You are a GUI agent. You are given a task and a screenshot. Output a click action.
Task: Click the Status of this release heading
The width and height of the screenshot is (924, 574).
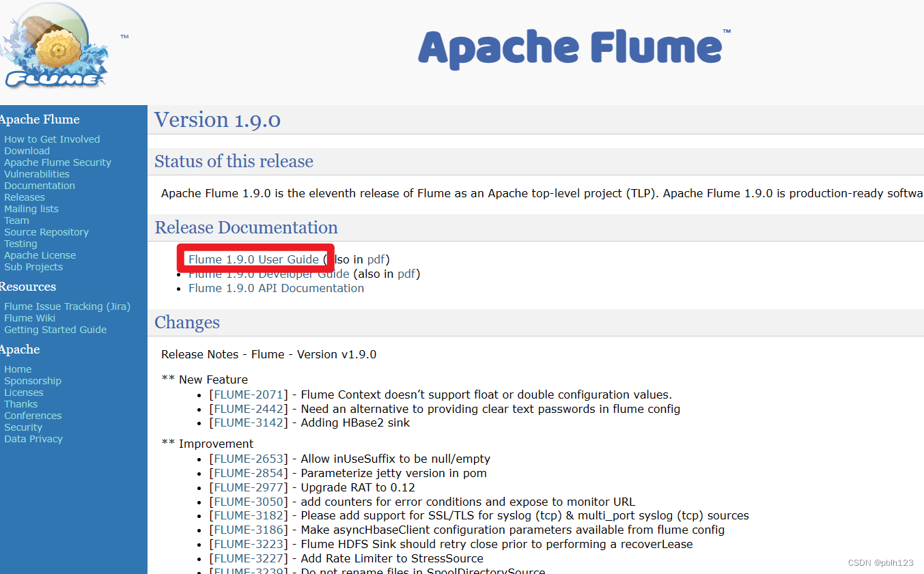tap(234, 161)
